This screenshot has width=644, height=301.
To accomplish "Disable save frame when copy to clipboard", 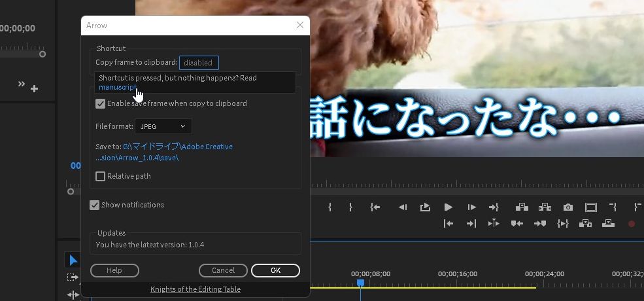I will coord(101,103).
